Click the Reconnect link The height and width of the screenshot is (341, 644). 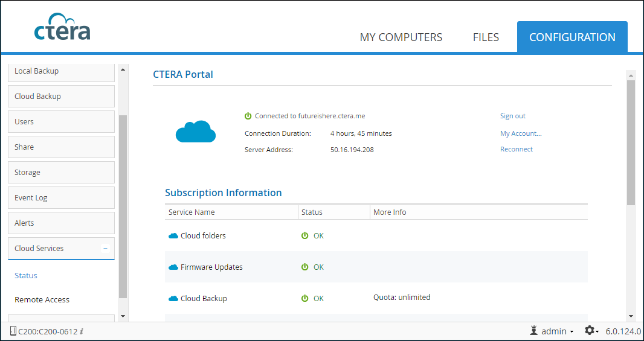pos(517,149)
